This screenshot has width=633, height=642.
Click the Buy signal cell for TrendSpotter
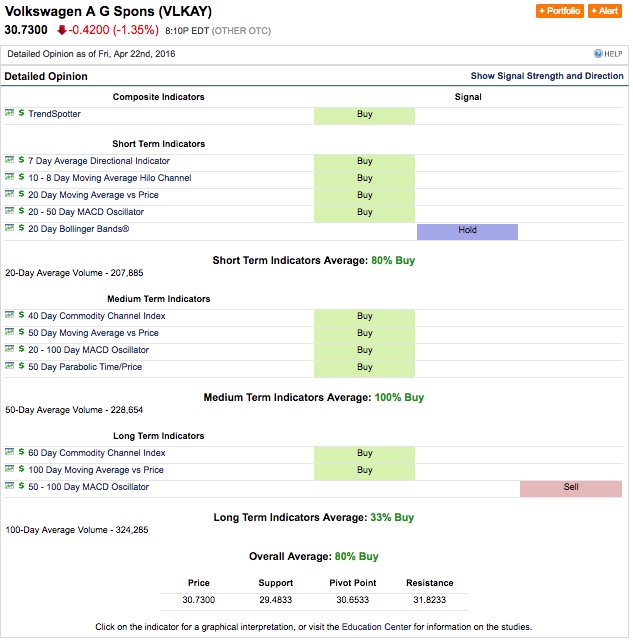pos(364,116)
